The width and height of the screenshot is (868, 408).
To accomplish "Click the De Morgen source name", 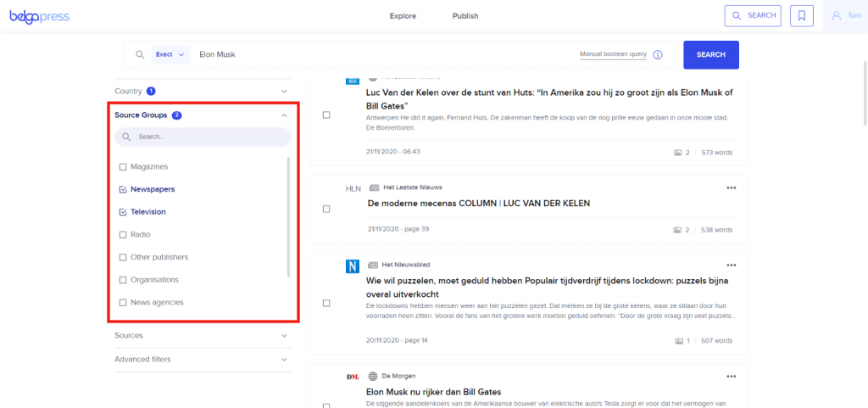I will (x=398, y=377).
